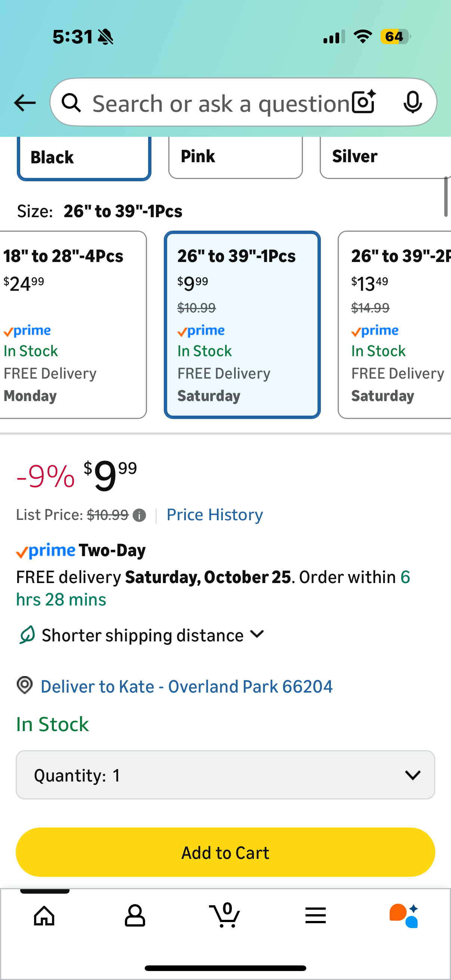Tap the back arrow icon

click(25, 103)
